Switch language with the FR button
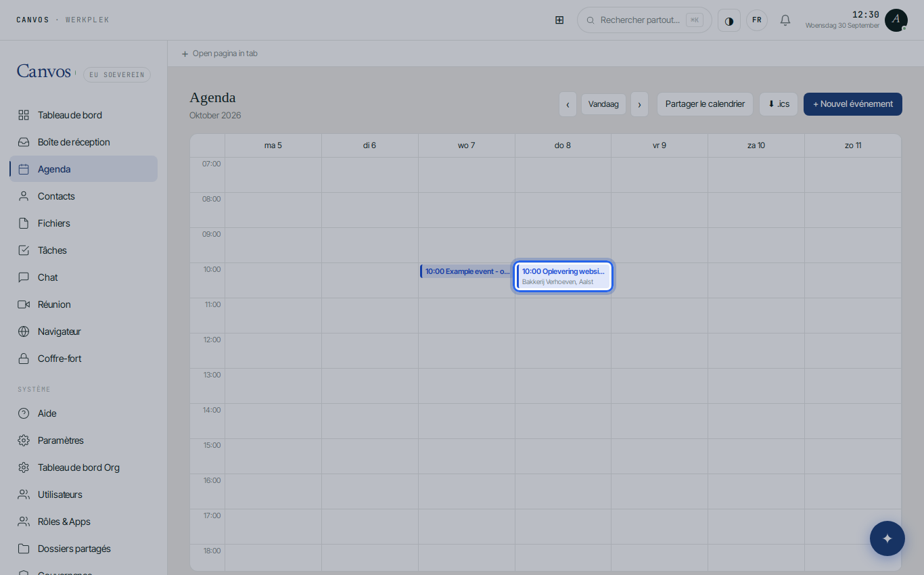Screen dimensions: 924x575 (757, 20)
